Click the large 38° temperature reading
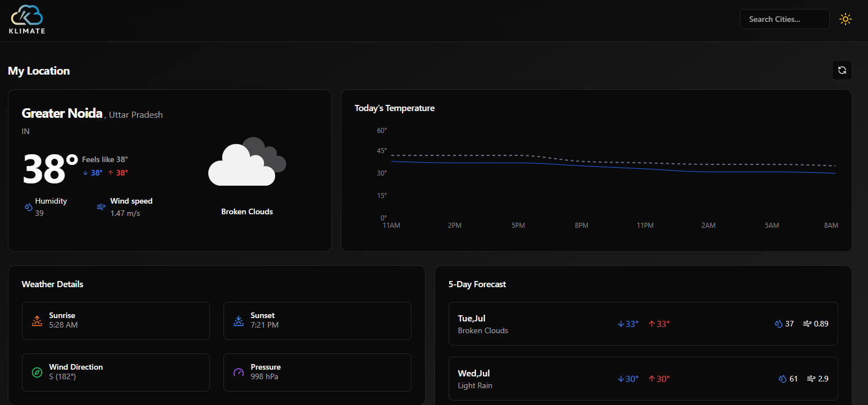The width and height of the screenshot is (868, 405). [x=50, y=168]
